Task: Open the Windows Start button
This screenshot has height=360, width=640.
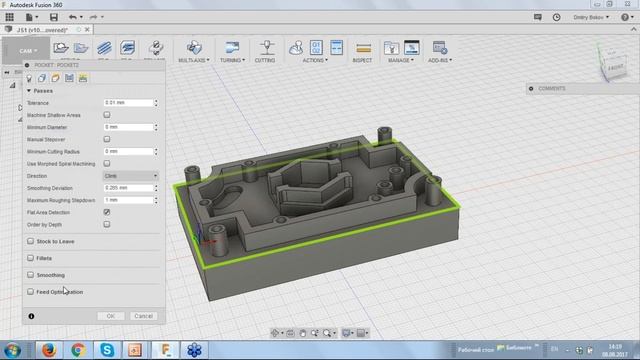Action: (x=13, y=350)
